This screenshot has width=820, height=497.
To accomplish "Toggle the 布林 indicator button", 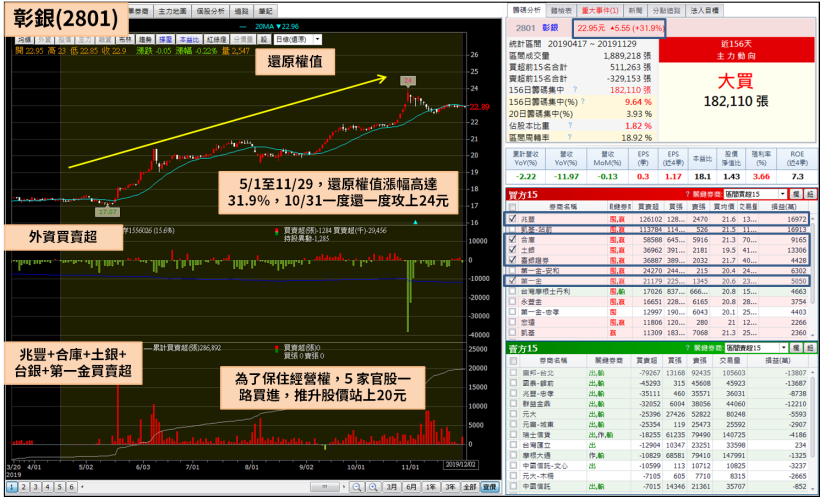I will [x=126, y=40].
